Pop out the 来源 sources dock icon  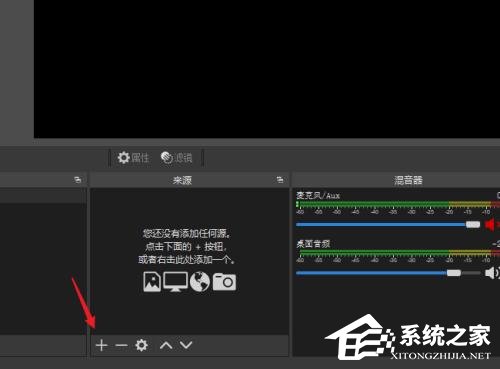tap(280, 180)
